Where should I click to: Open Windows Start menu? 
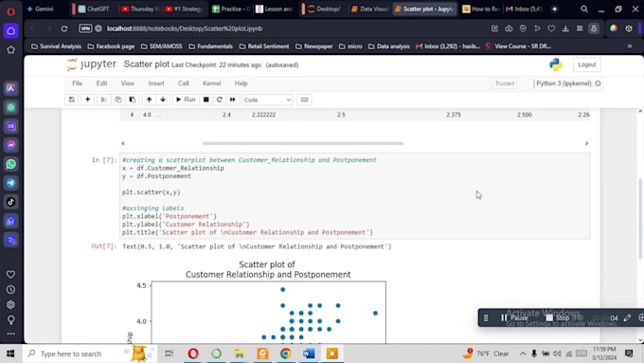click(10, 354)
